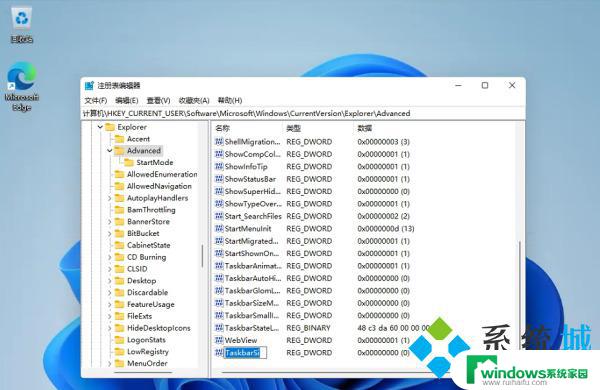Image resolution: width=600 pixels, height=390 pixels.
Task: Select the MenuOrder key
Action: pyautogui.click(x=141, y=364)
